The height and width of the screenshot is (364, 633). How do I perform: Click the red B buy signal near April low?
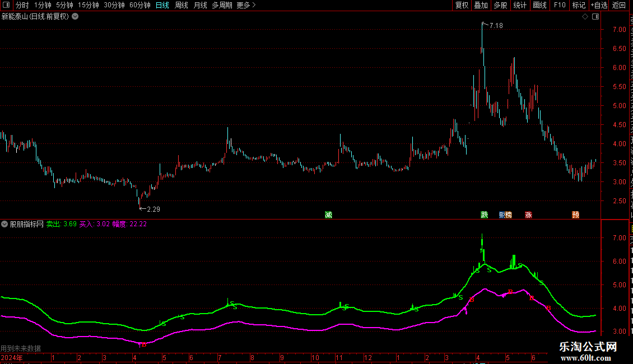(x=144, y=344)
